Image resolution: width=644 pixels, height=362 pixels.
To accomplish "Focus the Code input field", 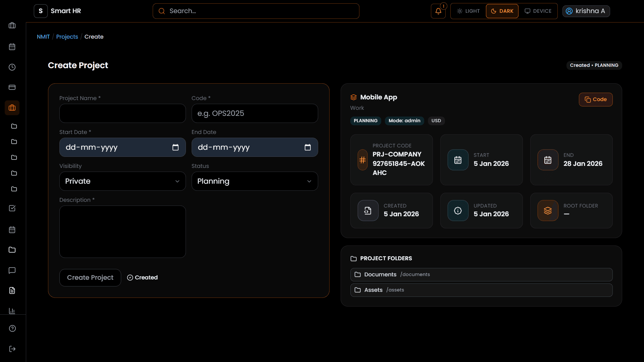I will [x=255, y=114].
